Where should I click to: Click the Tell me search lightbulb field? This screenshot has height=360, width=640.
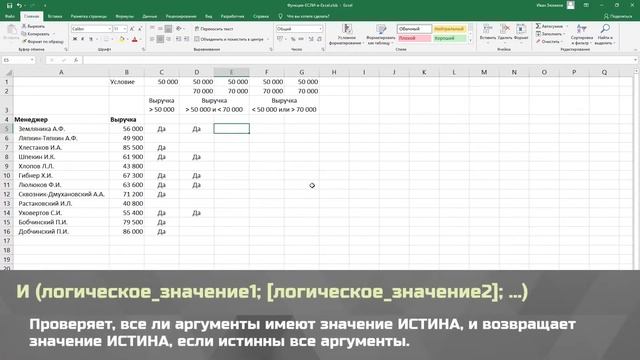click(304, 16)
